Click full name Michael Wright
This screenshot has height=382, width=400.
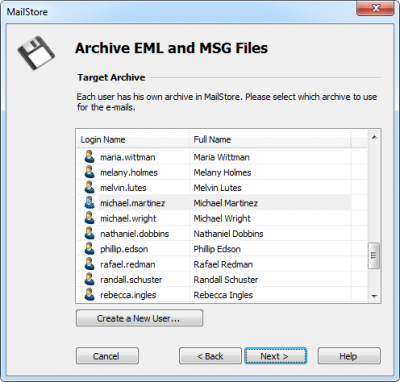tap(222, 218)
